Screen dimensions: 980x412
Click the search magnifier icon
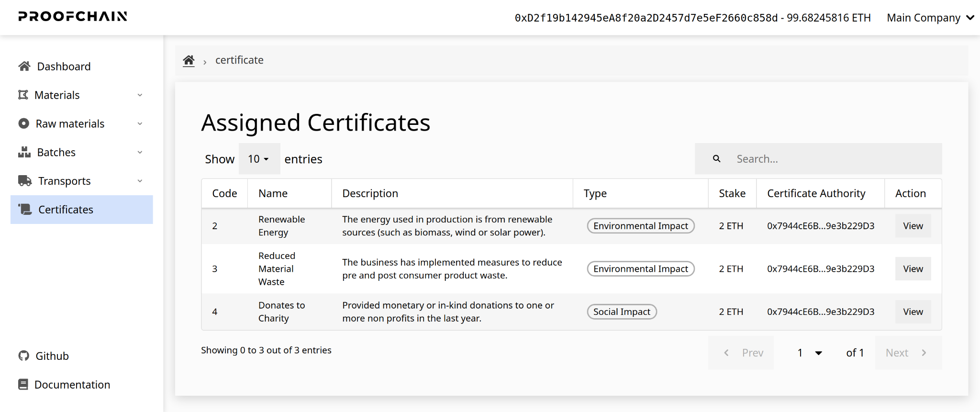click(716, 158)
